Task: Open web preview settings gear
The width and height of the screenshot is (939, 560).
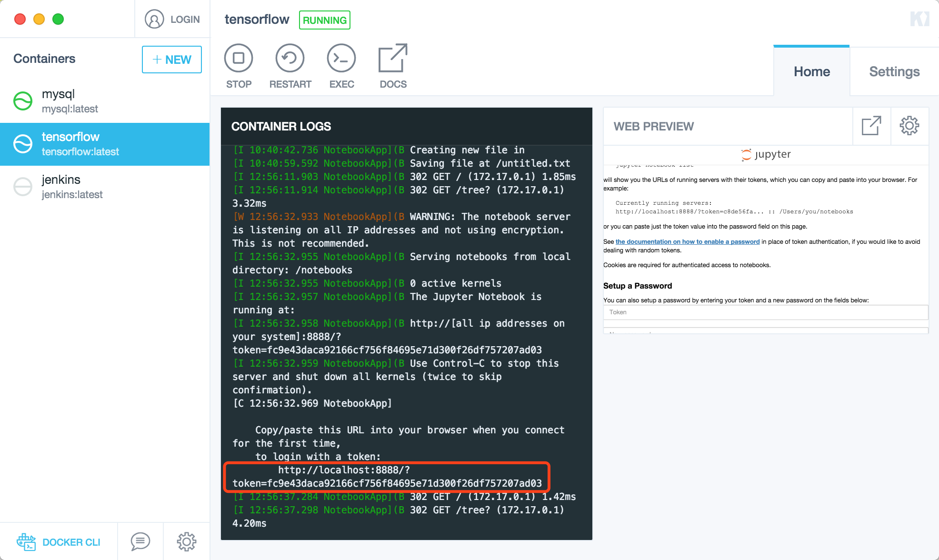Action: pyautogui.click(x=909, y=126)
